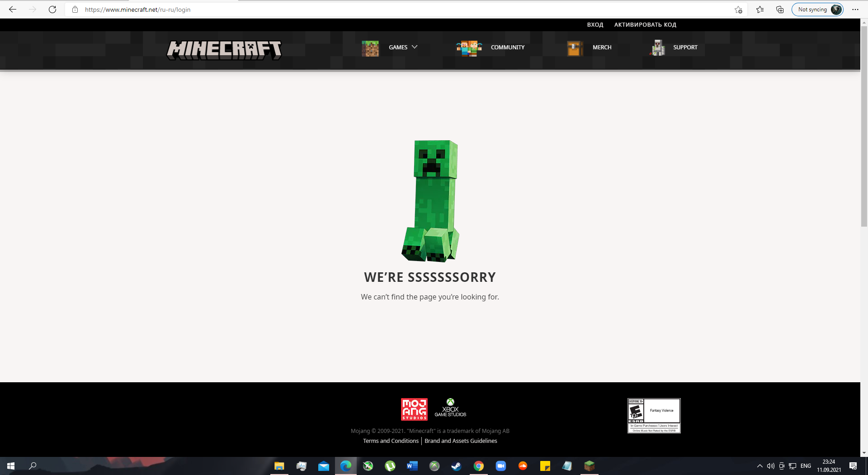Open Windows taskbar search
Screen dimensions: 868x475
point(33,466)
